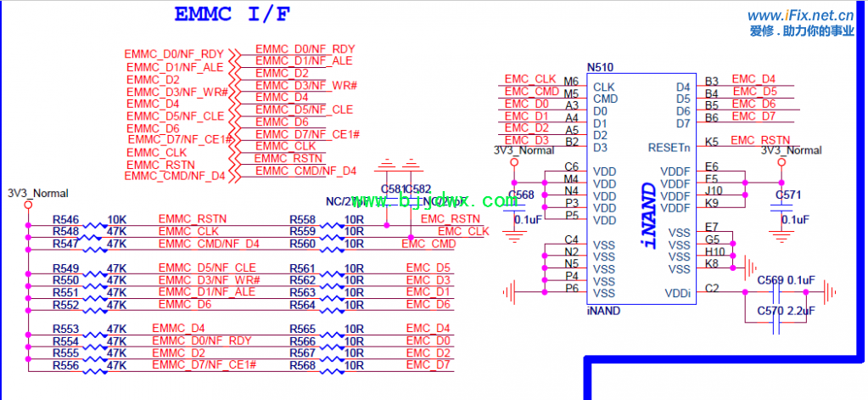Click the iNAND logo inside chip N510
Image resolution: width=868 pixels, height=400 pixels.
[648, 214]
